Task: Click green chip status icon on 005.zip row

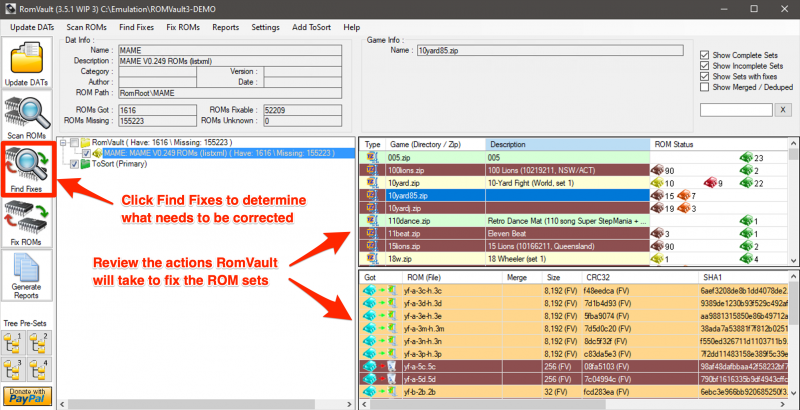Action: 746,158
